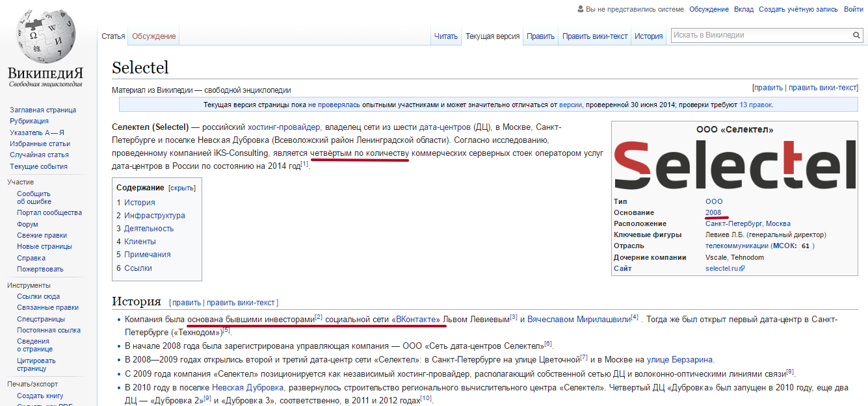Open «Случайная статья» in the sidebar
Viewport: 868px width, 406px height.
(39, 155)
